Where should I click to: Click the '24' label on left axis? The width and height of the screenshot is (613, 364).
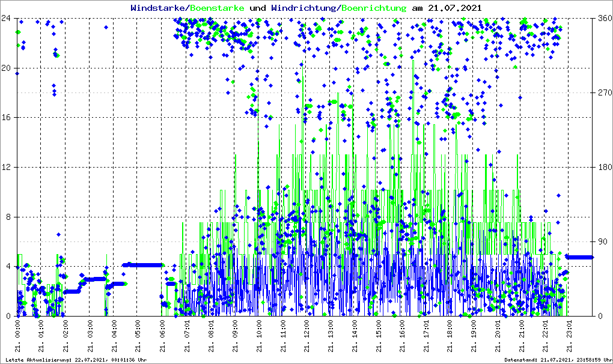tap(8, 18)
